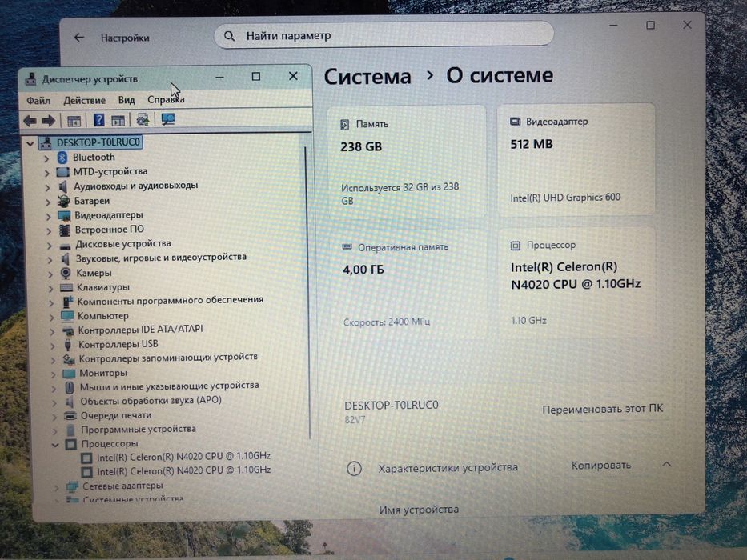Viewport: 747px width, 560px height.
Task: Click the search magnifier icon in Settings
Action: pyautogui.click(x=229, y=36)
